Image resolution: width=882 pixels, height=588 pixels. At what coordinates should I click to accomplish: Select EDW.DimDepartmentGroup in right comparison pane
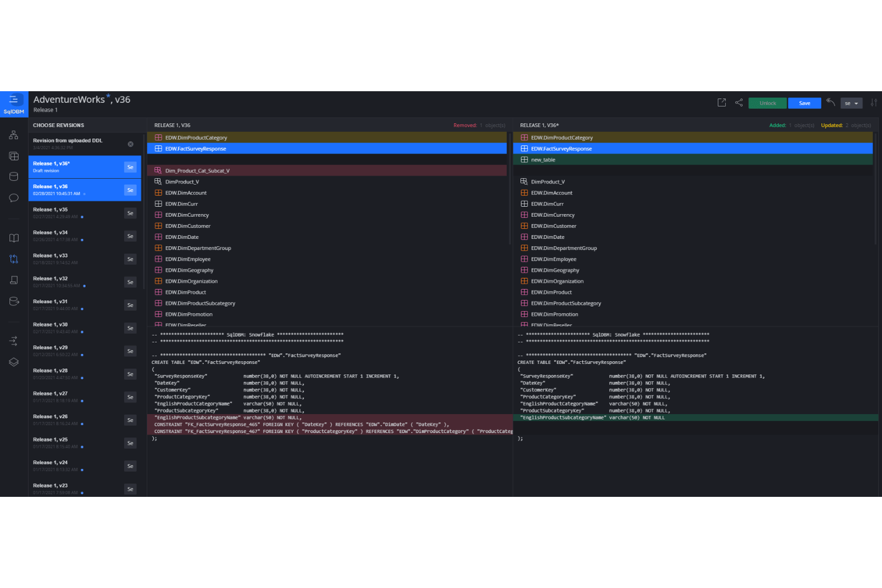(x=693, y=248)
